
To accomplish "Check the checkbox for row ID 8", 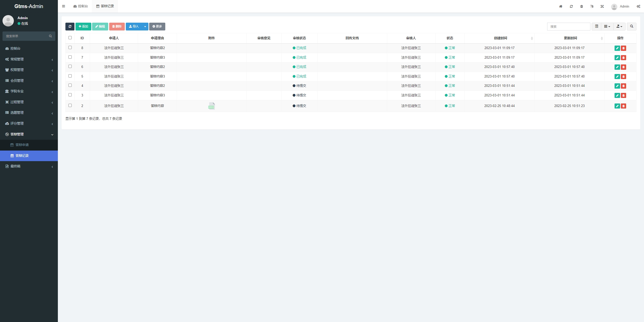I will [x=70, y=48].
